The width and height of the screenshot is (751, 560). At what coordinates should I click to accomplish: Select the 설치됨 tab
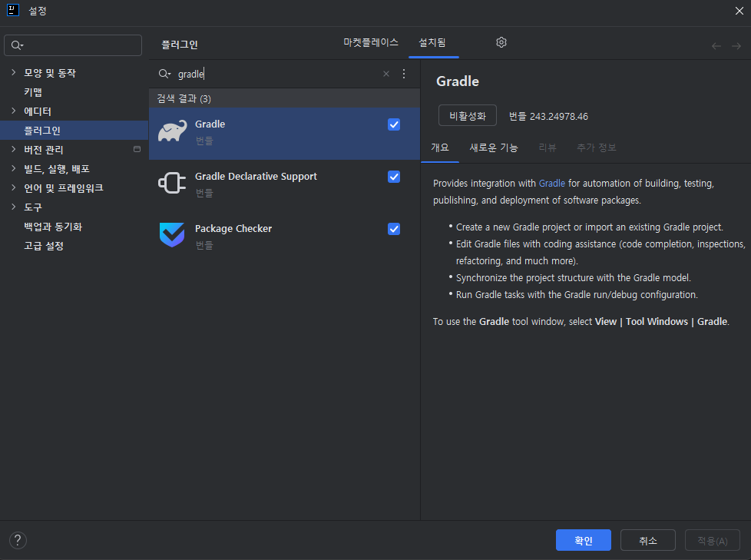point(432,43)
